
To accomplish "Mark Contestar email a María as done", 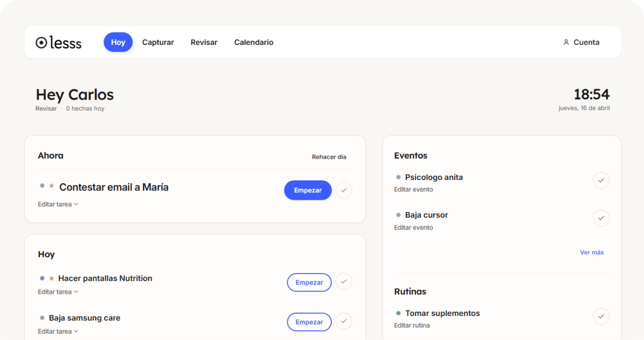I will (344, 190).
